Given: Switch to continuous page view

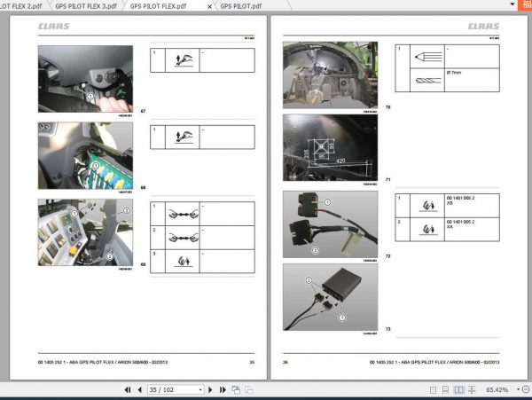Looking at the screenshot, I should [x=445, y=390].
